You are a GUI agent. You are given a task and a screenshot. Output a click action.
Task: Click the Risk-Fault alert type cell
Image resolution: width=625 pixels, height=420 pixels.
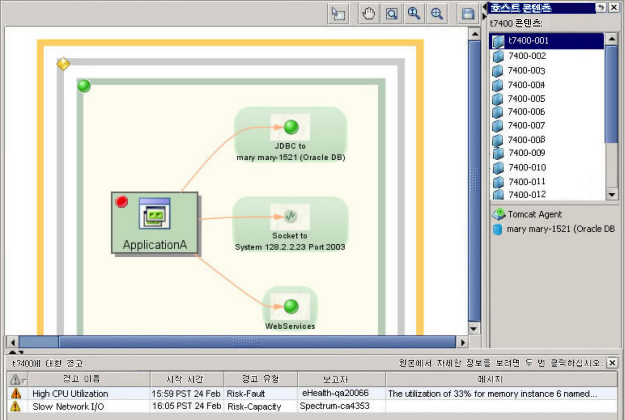pyautogui.click(x=246, y=394)
